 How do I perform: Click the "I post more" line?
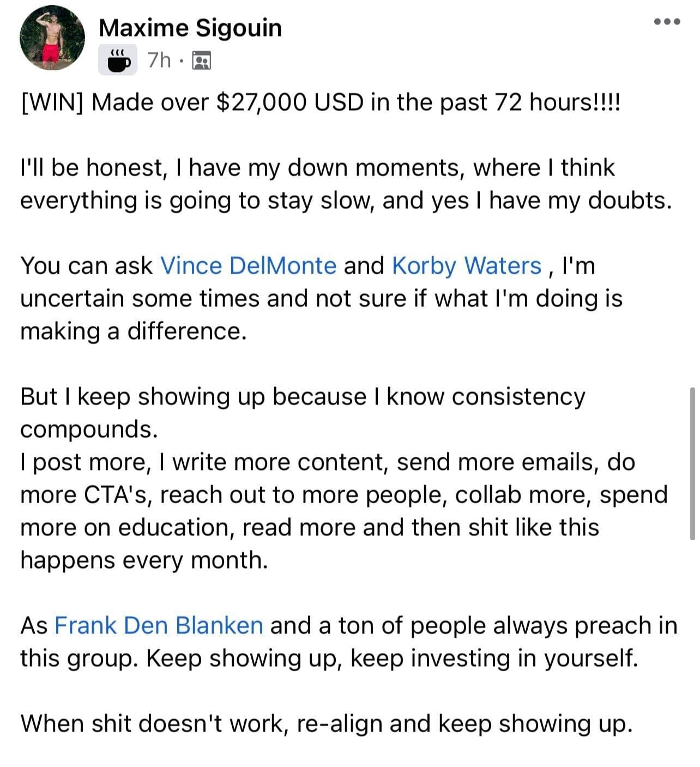pyautogui.click(x=328, y=462)
